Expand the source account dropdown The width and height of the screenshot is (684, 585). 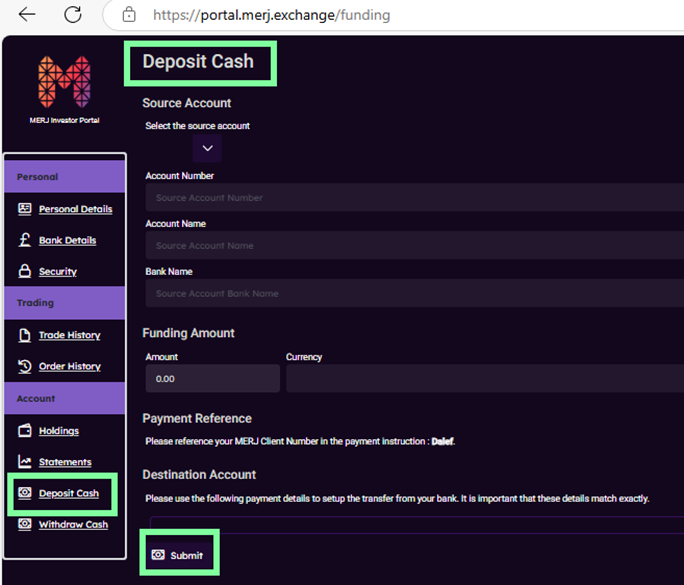pos(207,148)
